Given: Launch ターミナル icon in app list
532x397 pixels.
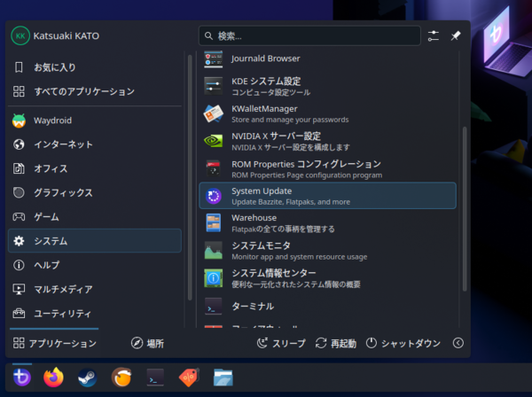Looking at the screenshot, I should click(214, 306).
